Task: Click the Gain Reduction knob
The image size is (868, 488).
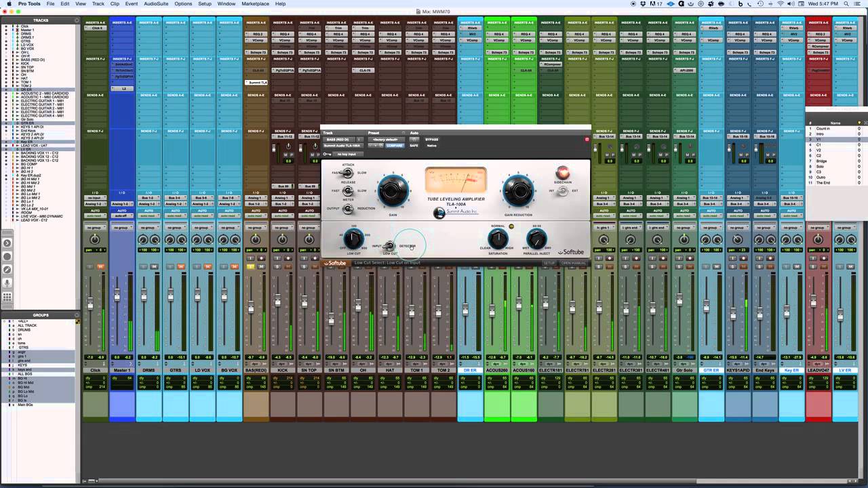Action: click(517, 190)
